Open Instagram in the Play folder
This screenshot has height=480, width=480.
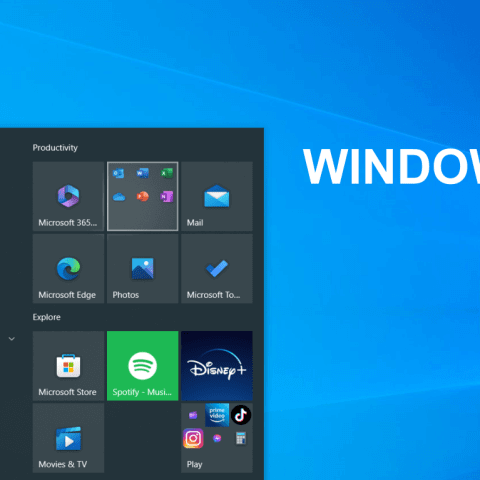tap(193, 438)
